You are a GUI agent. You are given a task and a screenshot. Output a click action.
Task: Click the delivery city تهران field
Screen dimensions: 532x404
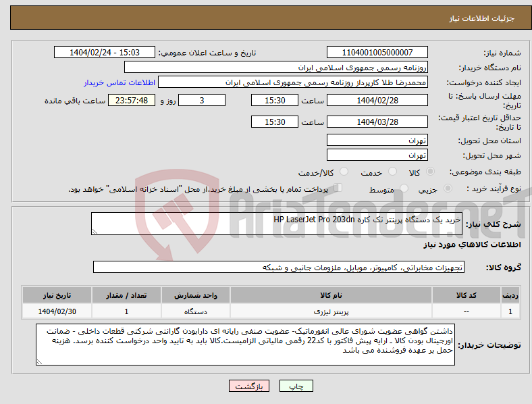point(377,155)
